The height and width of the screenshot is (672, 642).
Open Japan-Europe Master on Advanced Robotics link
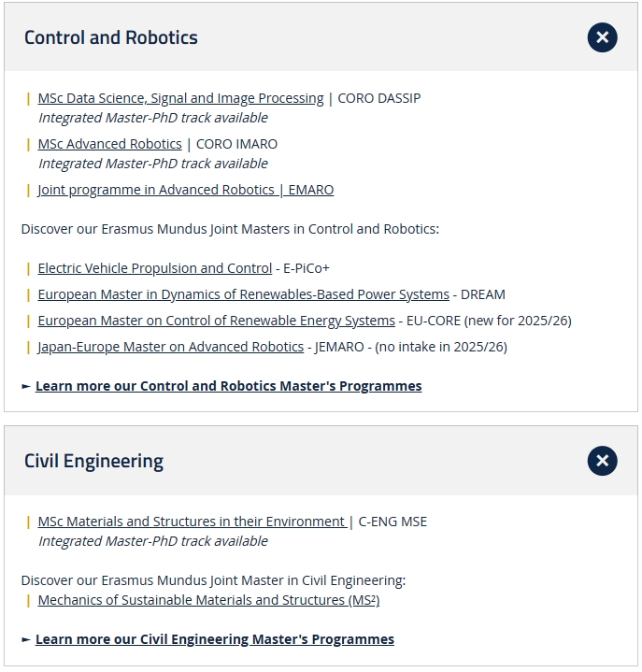point(170,347)
